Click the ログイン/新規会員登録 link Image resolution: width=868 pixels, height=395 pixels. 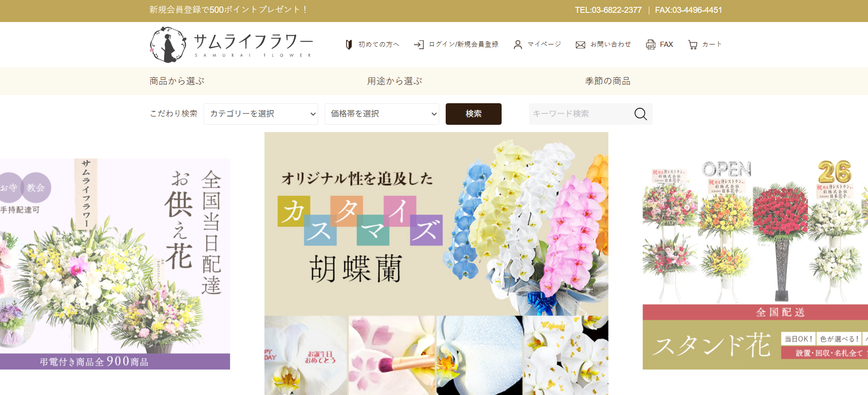click(x=464, y=45)
